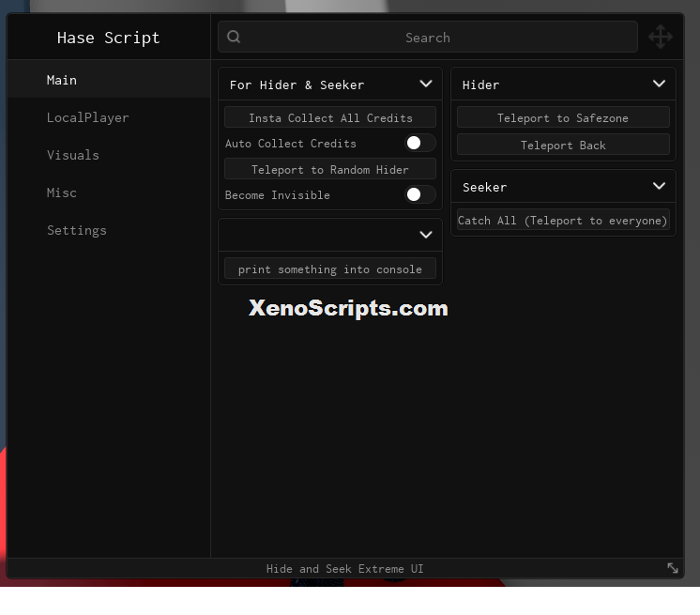Collapse the unnamed section chevron

426,235
